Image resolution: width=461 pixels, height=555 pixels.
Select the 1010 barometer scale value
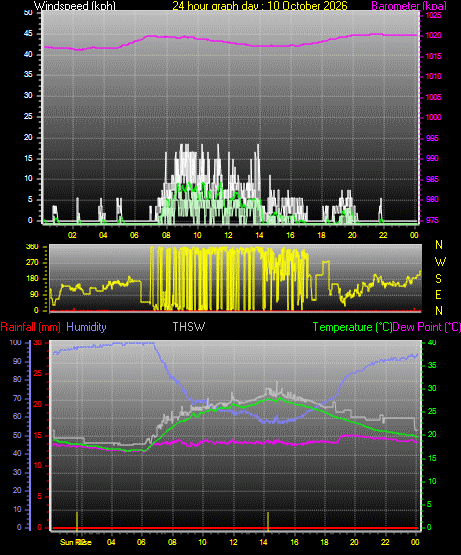[x=433, y=76]
